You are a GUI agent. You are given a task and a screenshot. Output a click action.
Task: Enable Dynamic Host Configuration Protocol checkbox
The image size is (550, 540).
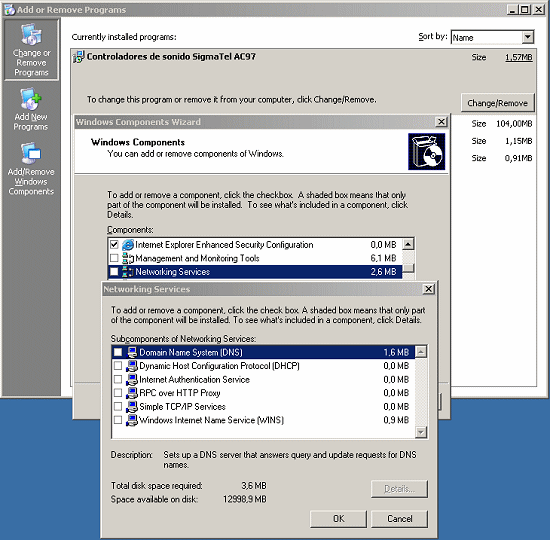click(x=118, y=366)
